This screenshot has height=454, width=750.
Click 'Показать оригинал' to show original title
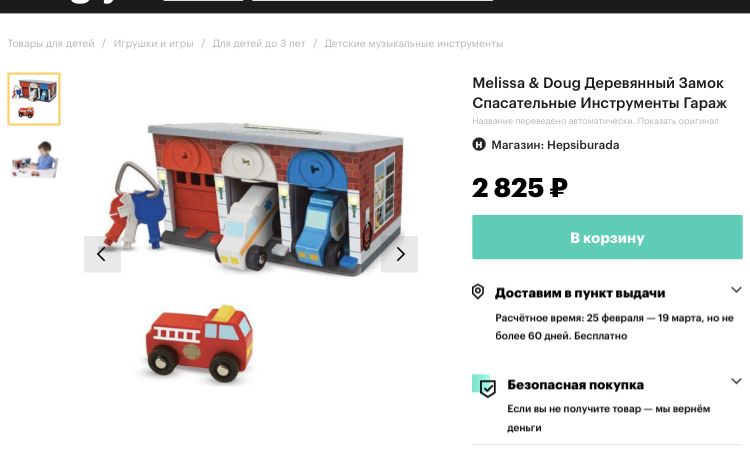tap(678, 121)
